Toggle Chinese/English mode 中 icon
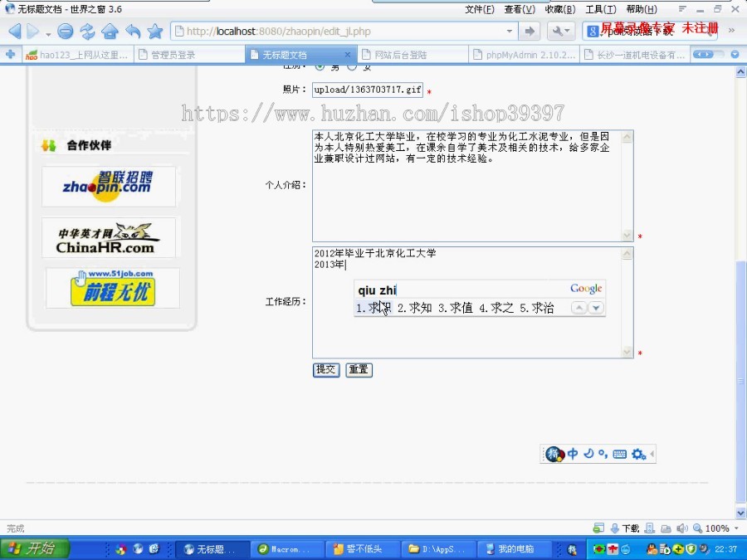The width and height of the screenshot is (747, 560). (x=573, y=454)
